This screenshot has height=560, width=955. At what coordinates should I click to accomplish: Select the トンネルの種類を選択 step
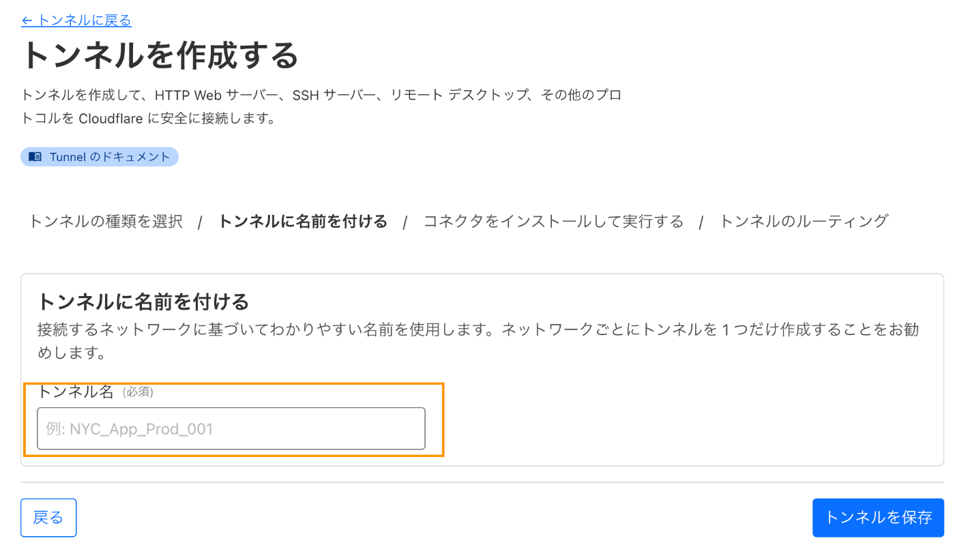(x=105, y=221)
